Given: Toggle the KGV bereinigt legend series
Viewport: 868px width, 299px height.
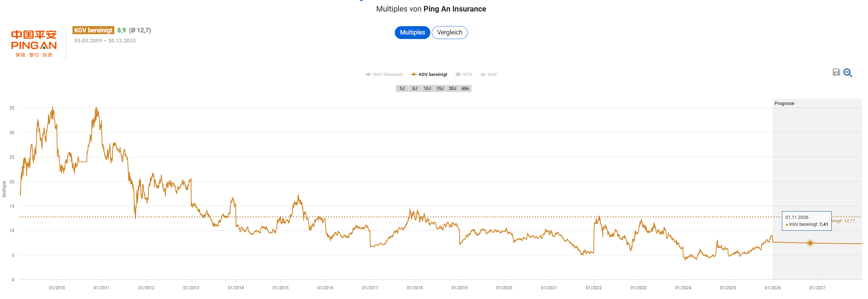Looking at the screenshot, I should [x=429, y=75].
